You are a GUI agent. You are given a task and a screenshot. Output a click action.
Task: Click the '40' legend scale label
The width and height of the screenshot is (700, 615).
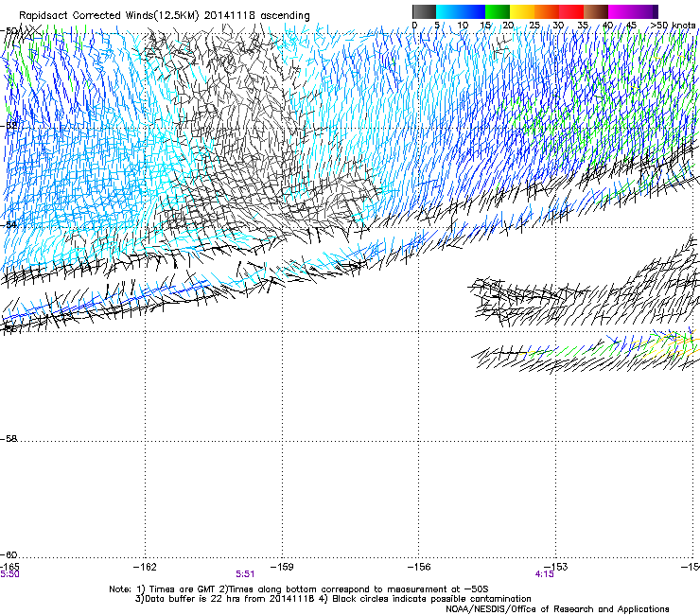tap(607, 25)
